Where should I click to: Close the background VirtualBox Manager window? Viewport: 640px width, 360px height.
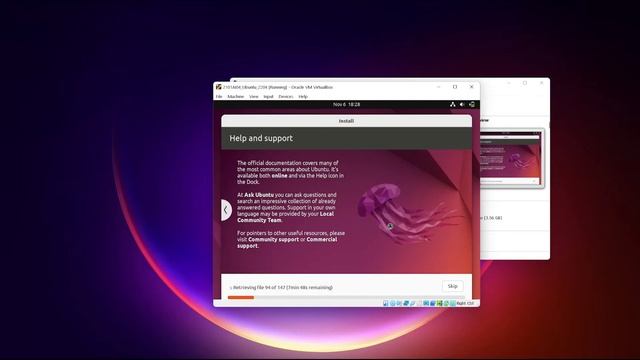[x=542, y=83]
